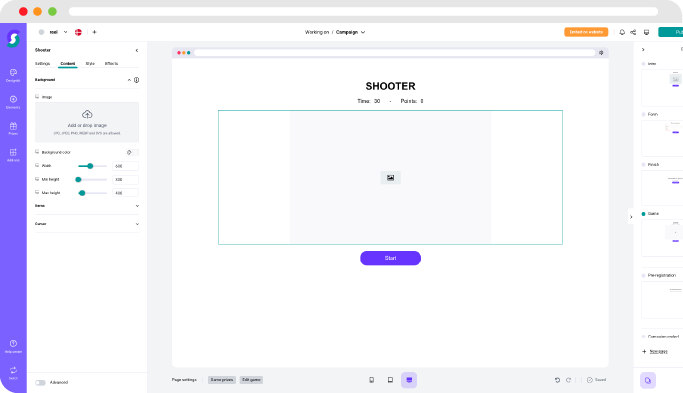Select the Game page radio dot
Screen dimensions: 683x393
[643, 214]
